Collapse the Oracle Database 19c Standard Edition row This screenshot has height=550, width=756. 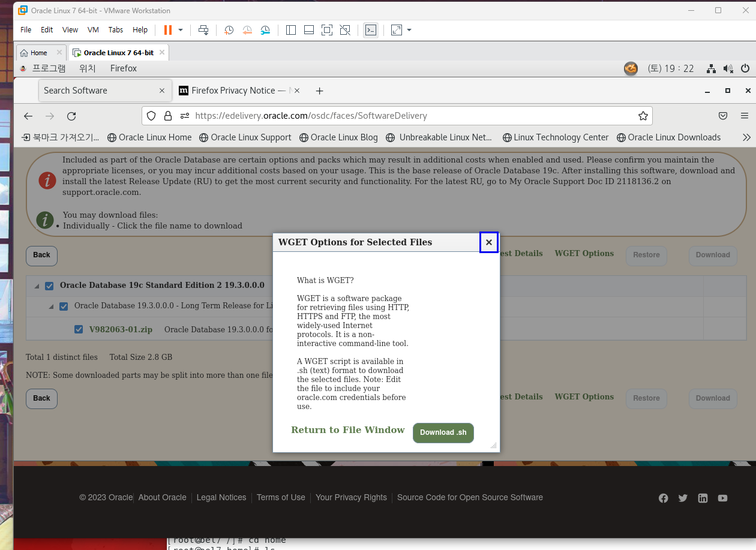37,286
